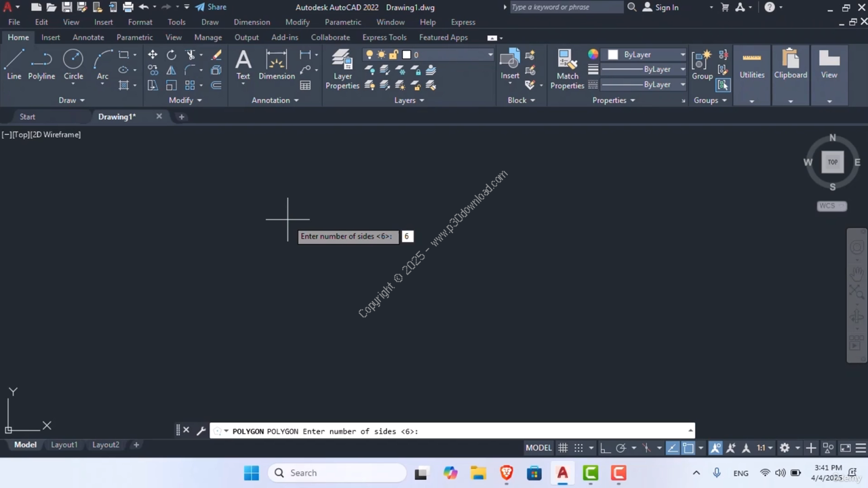This screenshot has width=868, height=488.
Task: Toggle snap mode dots icon
Action: (578, 448)
